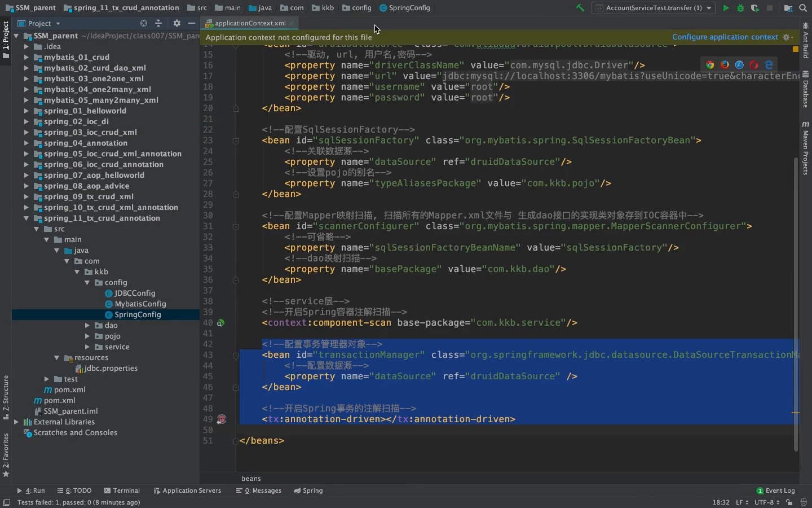This screenshot has width=812, height=508.
Task: Open in Edge browser icon
Action: pos(769,65)
